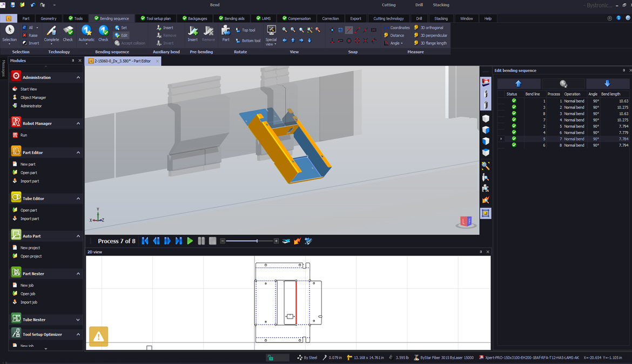Screen dimensions: 632x364
Task: Jump to the first process step
Action: click(145, 241)
